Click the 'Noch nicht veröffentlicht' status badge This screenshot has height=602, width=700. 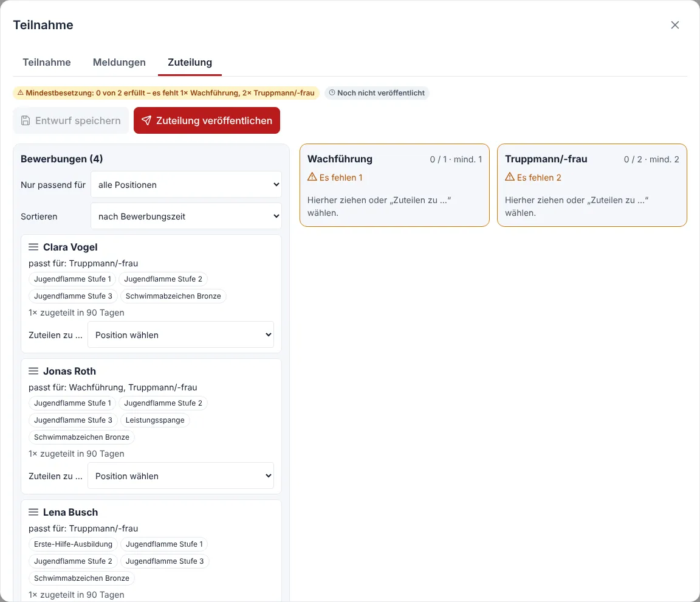[377, 93]
